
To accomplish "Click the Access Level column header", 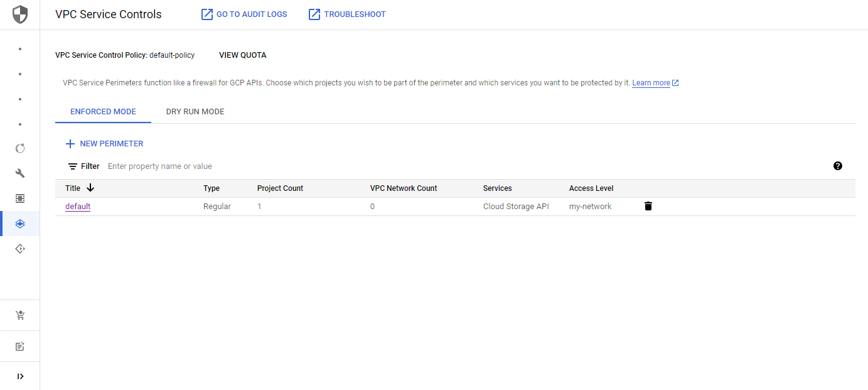I will (x=591, y=188).
